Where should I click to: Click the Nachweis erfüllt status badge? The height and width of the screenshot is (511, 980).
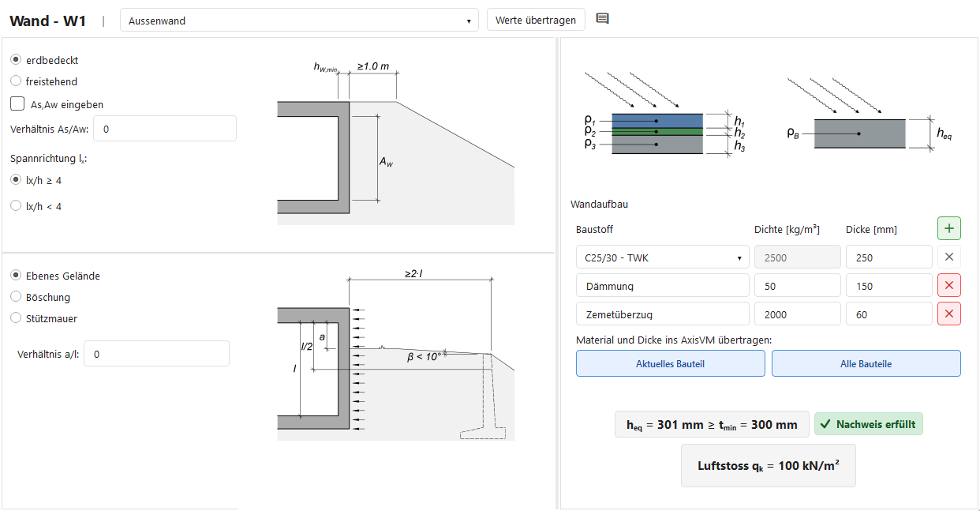[x=868, y=424]
